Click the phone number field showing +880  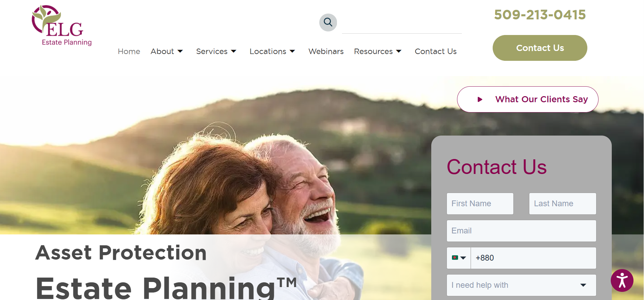pyautogui.click(x=533, y=258)
